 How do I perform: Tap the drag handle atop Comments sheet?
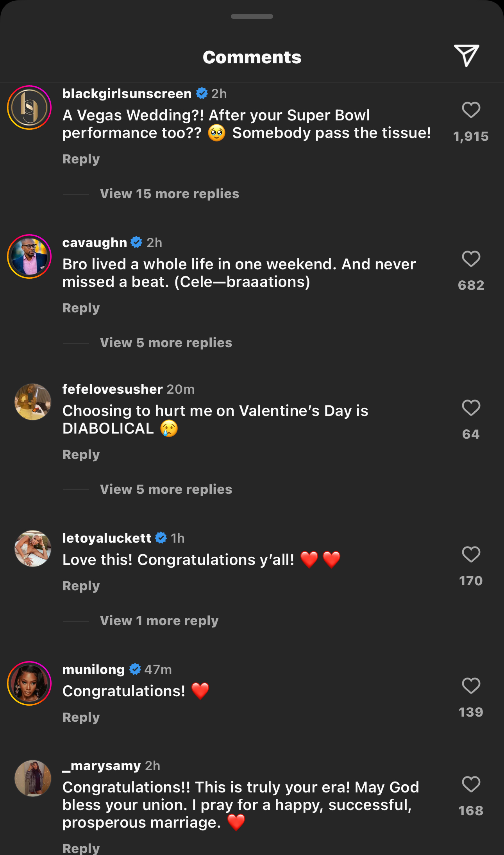[x=252, y=16]
